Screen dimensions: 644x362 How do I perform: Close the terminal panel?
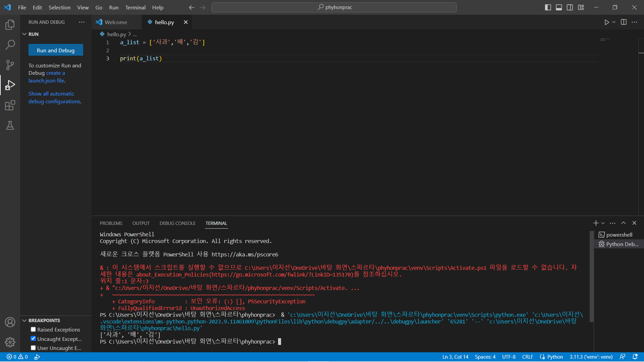tap(634, 223)
